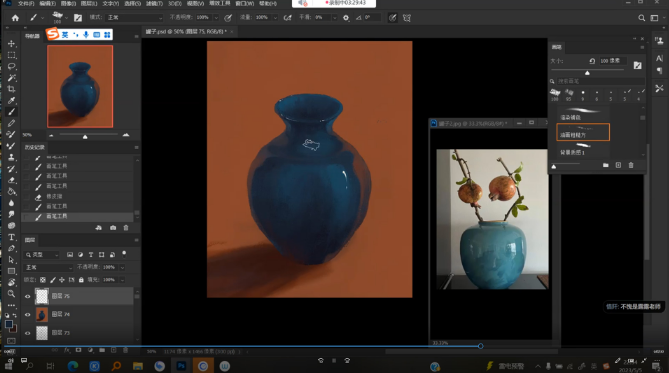Switch to the 罐子.psd document tab
Viewport: 669px width, 373px height.
pos(186,32)
